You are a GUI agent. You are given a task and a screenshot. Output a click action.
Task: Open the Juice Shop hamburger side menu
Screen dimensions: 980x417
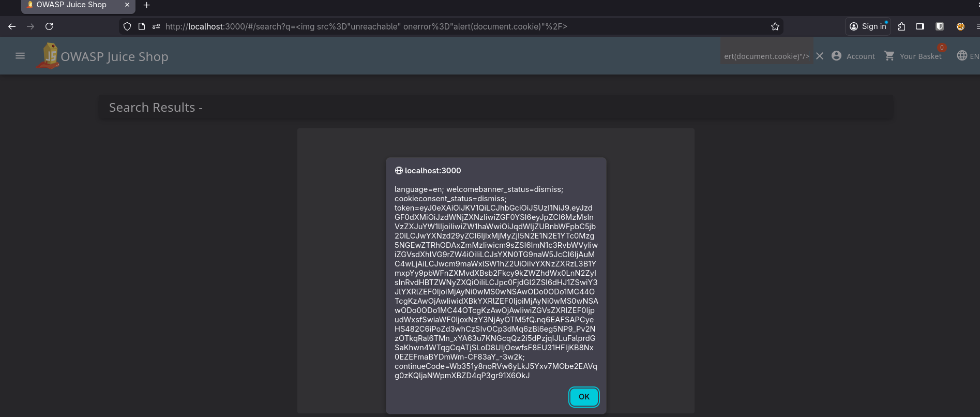(x=20, y=56)
